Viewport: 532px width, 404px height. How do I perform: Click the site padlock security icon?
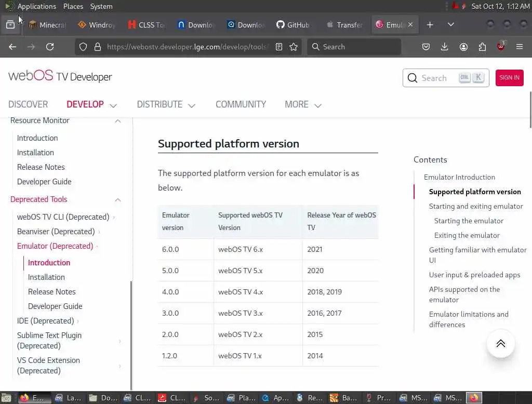click(97, 47)
